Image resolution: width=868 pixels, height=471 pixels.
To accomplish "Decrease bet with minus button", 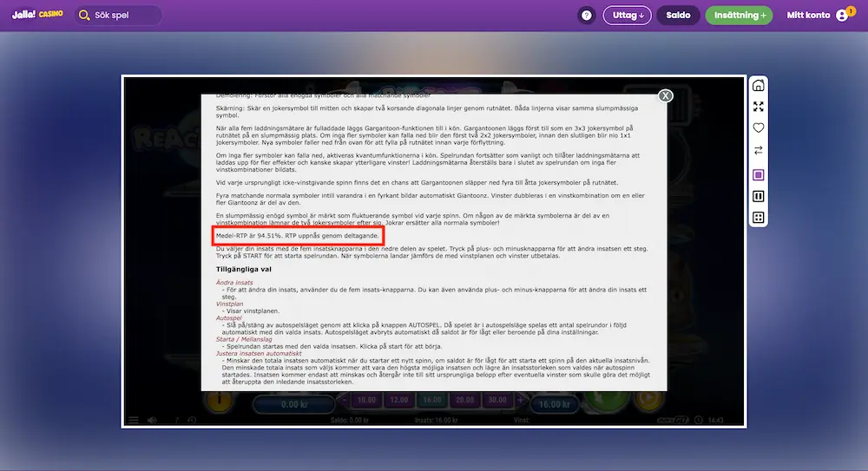I will tap(344, 400).
